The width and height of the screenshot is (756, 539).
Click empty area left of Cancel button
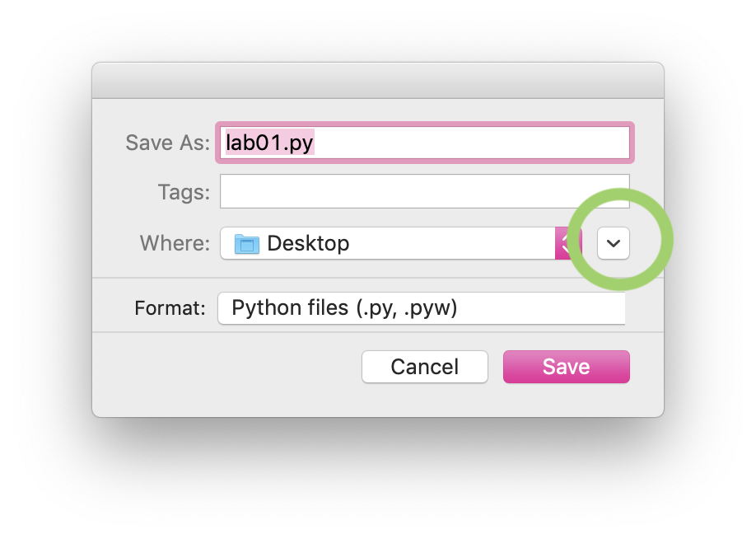point(226,367)
